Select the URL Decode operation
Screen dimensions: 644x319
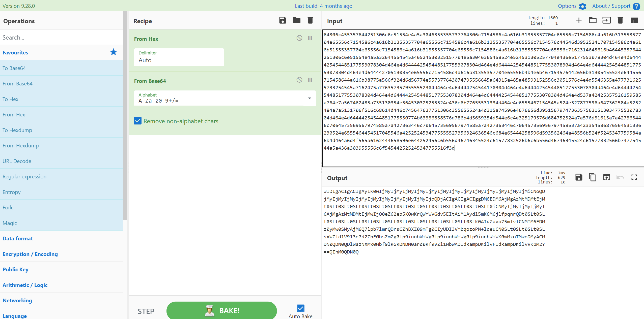17,161
